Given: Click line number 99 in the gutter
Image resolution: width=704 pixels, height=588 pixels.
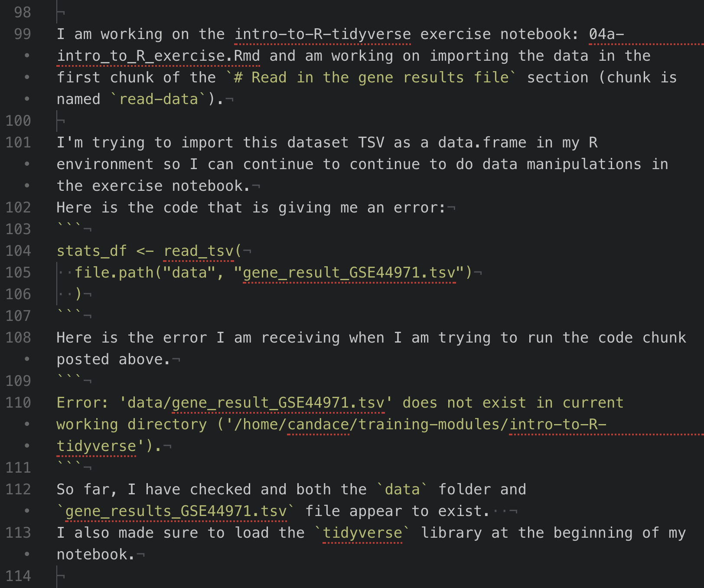Looking at the screenshot, I should click(x=22, y=34).
